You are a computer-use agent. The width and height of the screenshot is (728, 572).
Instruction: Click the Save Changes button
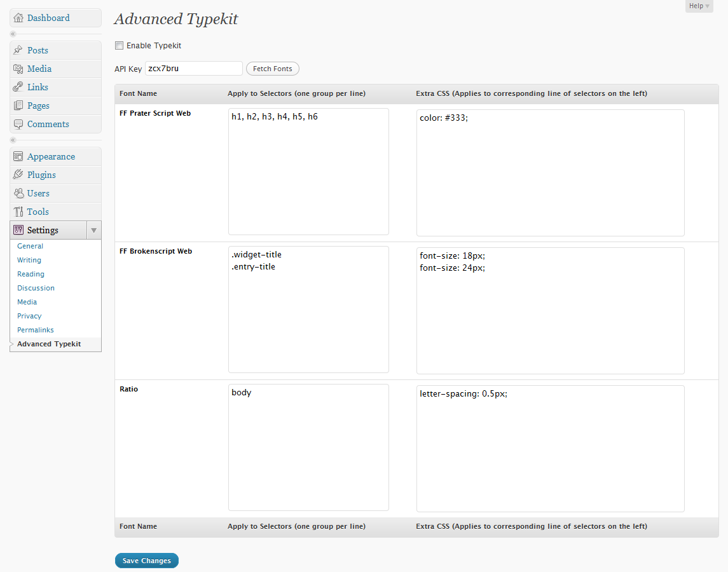point(147,561)
